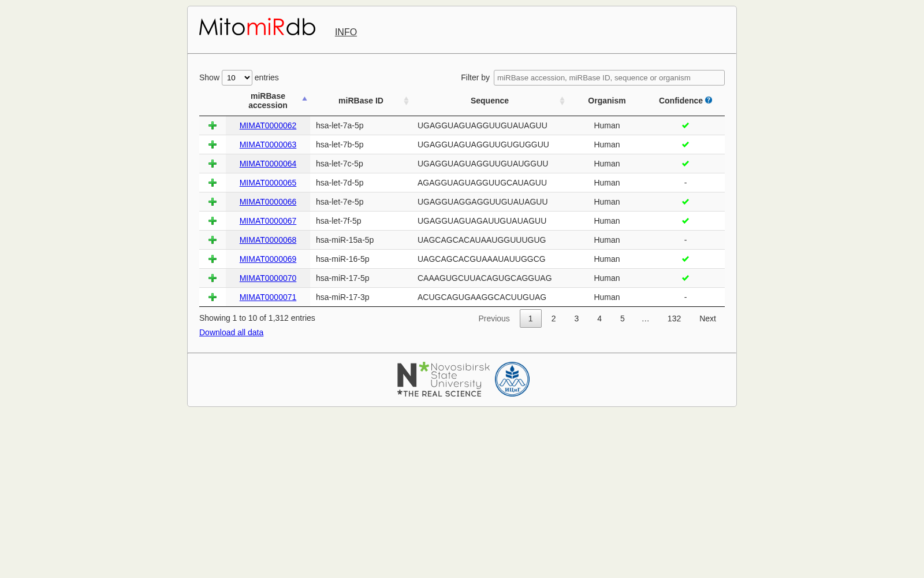Sort by miRBase accession column
The height and width of the screenshot is (578, 924).
pyautogui.click(x=268, y=101)
